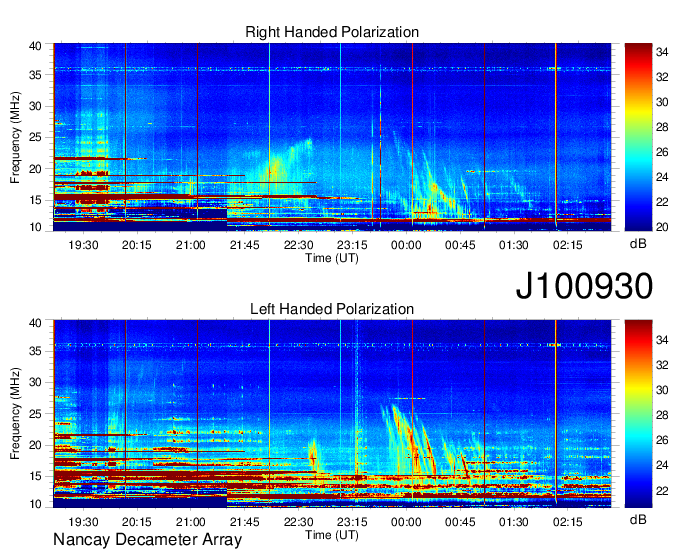Click the 15 MHz tick of right-handed plot
Screen dimensions: 680x552
click(x=35, y=200)
